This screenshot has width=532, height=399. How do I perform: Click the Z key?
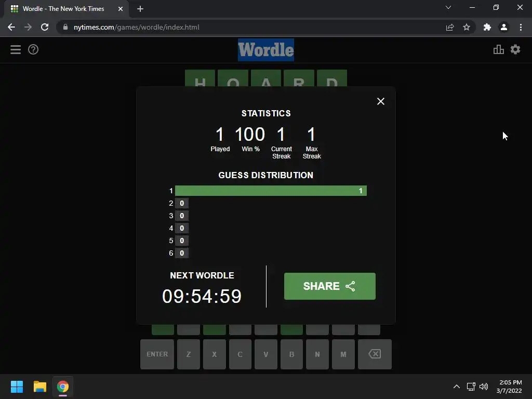click(x=189, y=354)
